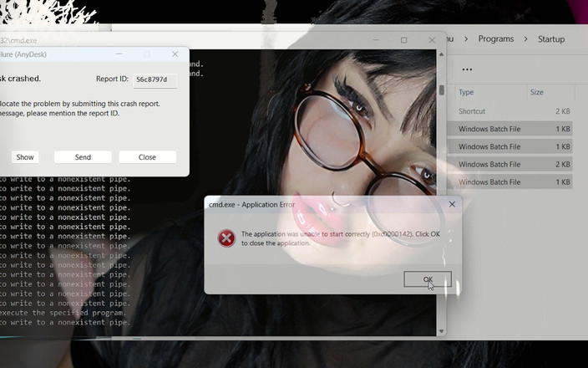
Task: Close the cmd.exe Application Error dialog
Action: (452, 204)
